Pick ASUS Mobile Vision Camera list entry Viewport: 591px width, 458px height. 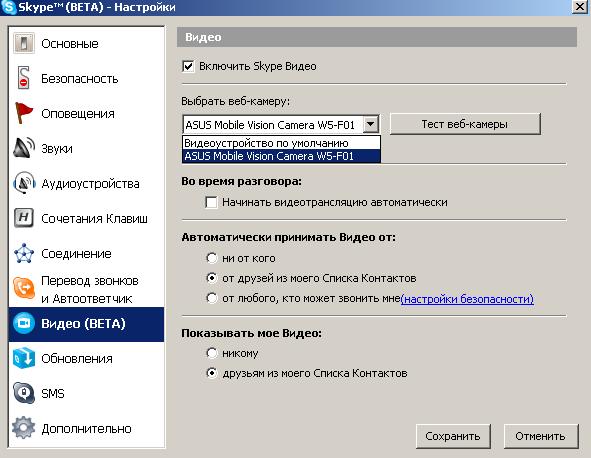[281, 156]
